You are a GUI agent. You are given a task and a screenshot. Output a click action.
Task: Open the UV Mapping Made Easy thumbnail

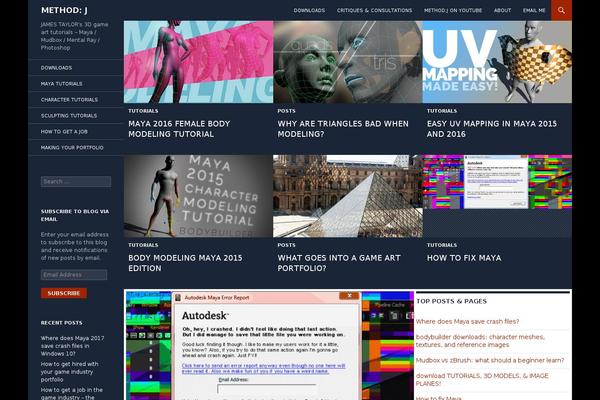497,62
